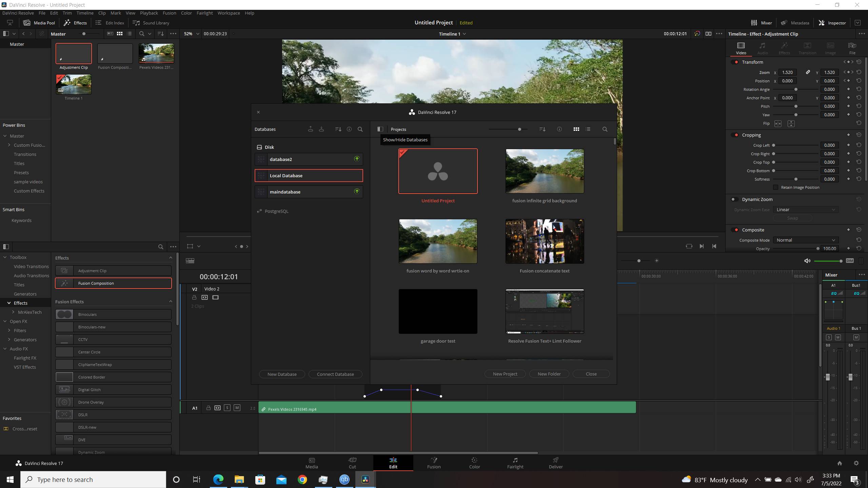Expand the Custom Fusio... power bin
The width and height of the screenshot is (868, 488).
[9, 145]
